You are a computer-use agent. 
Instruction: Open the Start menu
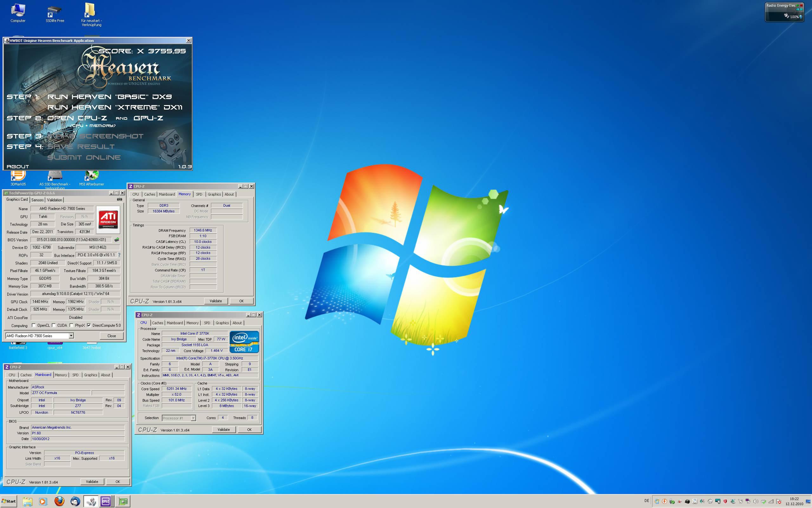click(x=9, y=501)
